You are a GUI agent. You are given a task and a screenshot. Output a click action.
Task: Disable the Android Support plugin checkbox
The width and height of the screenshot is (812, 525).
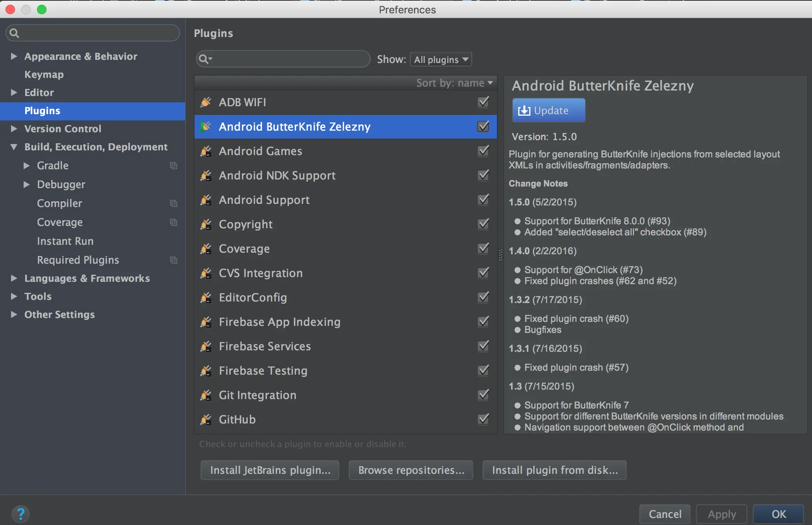click(483, 200)
